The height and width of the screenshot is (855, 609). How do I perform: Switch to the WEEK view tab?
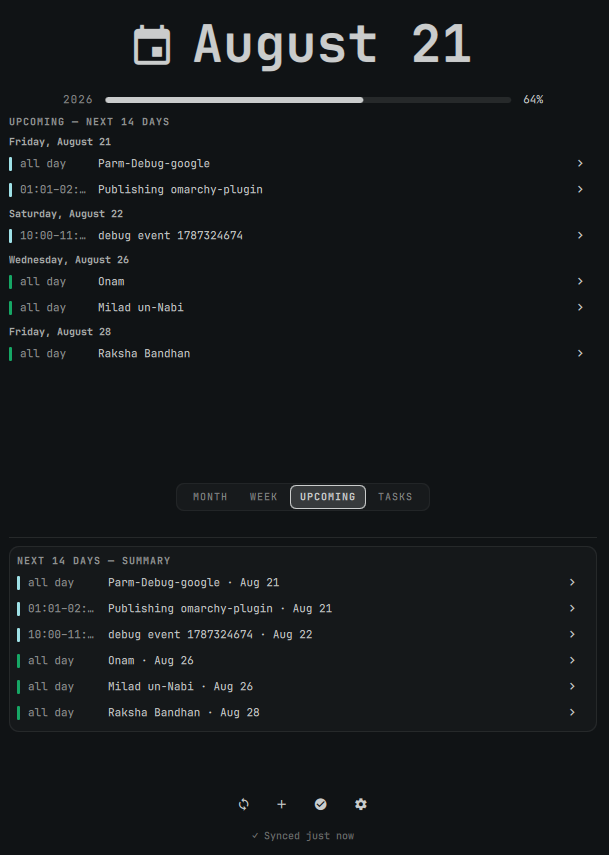pos(263,497)
